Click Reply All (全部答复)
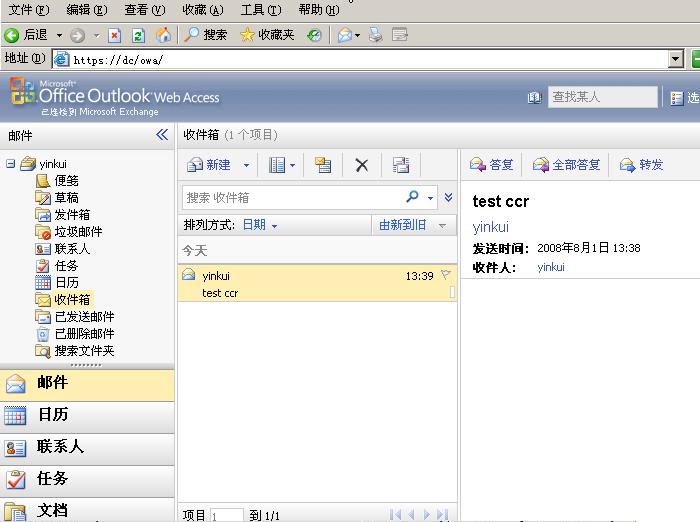Viewport: 700px width, 522px height. 567,165
